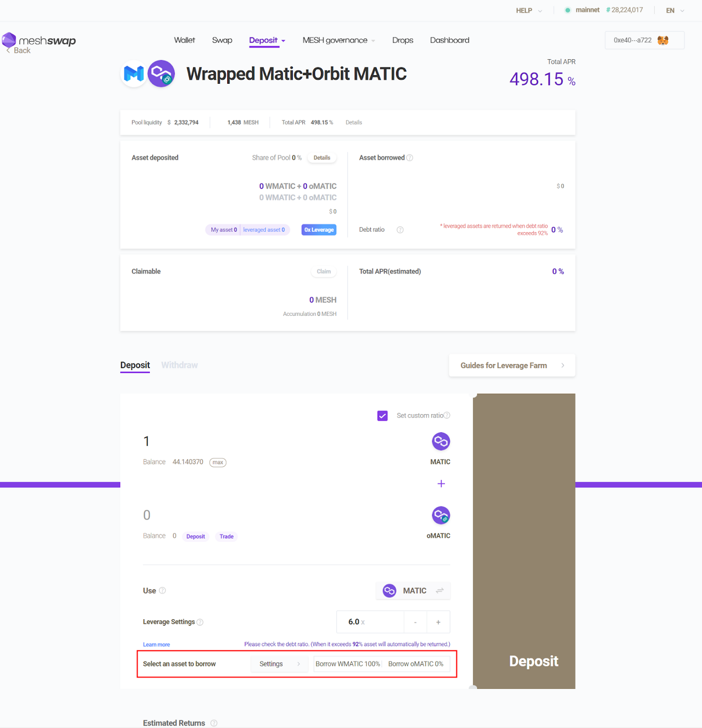
Task: Click the oMATIC Deposit pill button
Action: tap(196, 536)
